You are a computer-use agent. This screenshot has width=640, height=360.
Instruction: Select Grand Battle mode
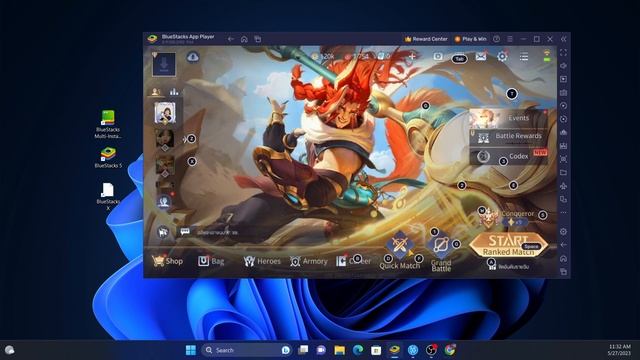click(441, 253)
